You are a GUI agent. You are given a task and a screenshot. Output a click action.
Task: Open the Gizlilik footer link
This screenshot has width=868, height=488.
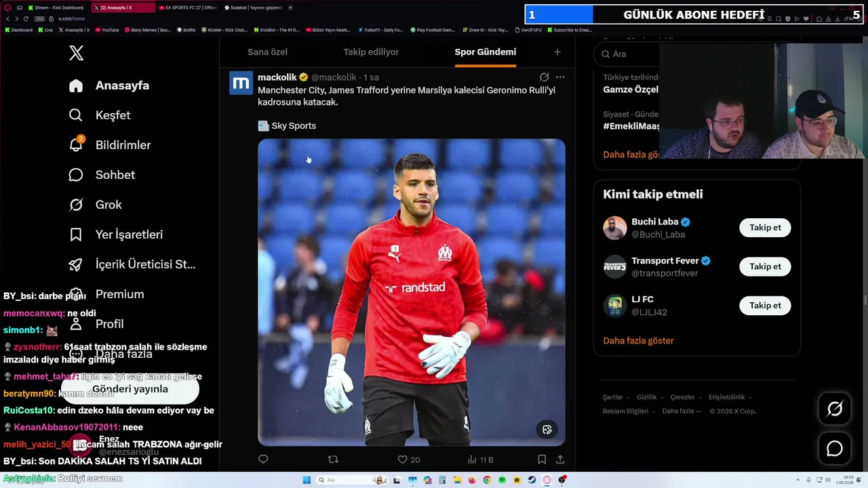(647, 397)
